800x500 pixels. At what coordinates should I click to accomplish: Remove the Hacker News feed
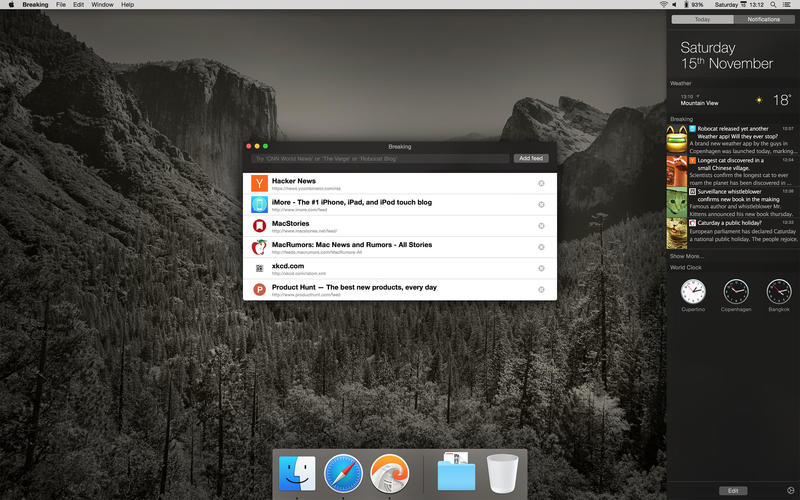[x=541, y=183]
